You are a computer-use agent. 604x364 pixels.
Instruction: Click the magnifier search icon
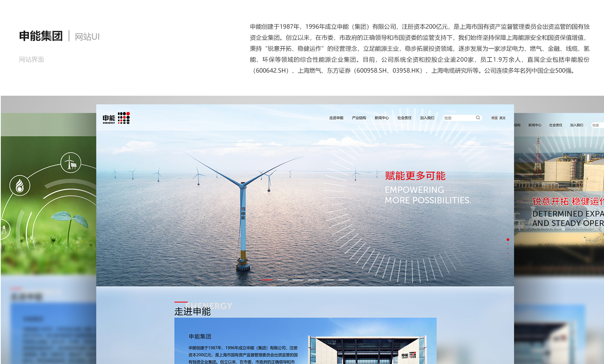[478, 118]
